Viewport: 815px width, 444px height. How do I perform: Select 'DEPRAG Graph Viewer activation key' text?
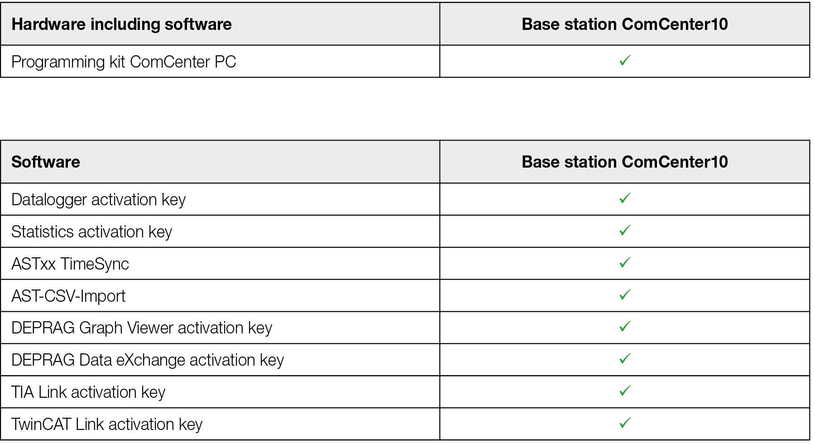tap(141, 328)
